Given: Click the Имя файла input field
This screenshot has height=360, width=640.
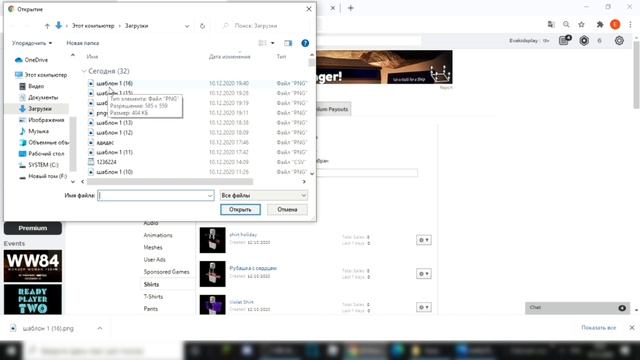Looking at the screenshot, I should coord(152,196).
